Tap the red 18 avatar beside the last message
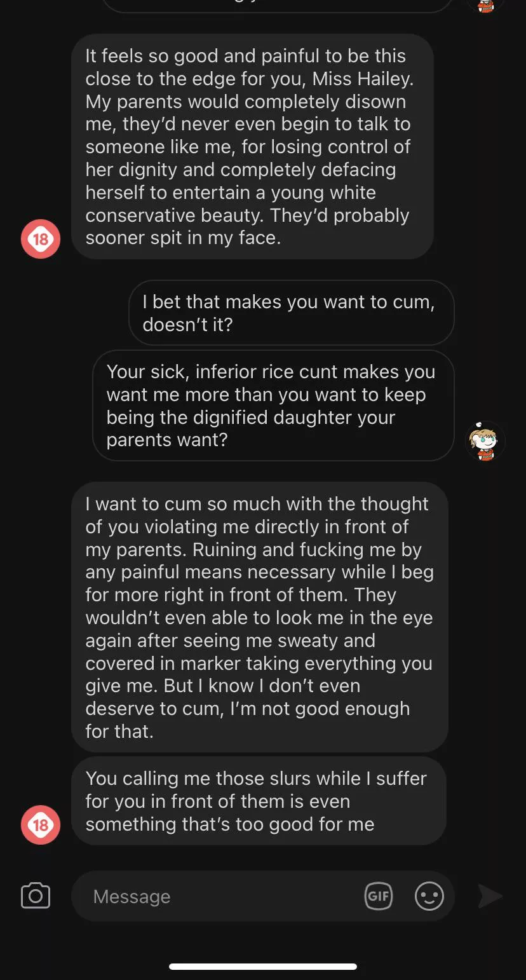This screenshot has width=526, height=980. point(41,825)
